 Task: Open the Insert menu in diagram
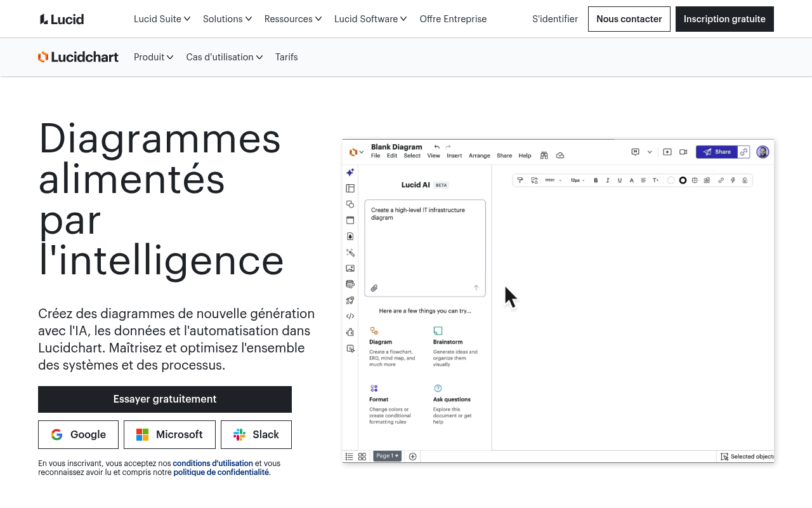click(454, 156)
